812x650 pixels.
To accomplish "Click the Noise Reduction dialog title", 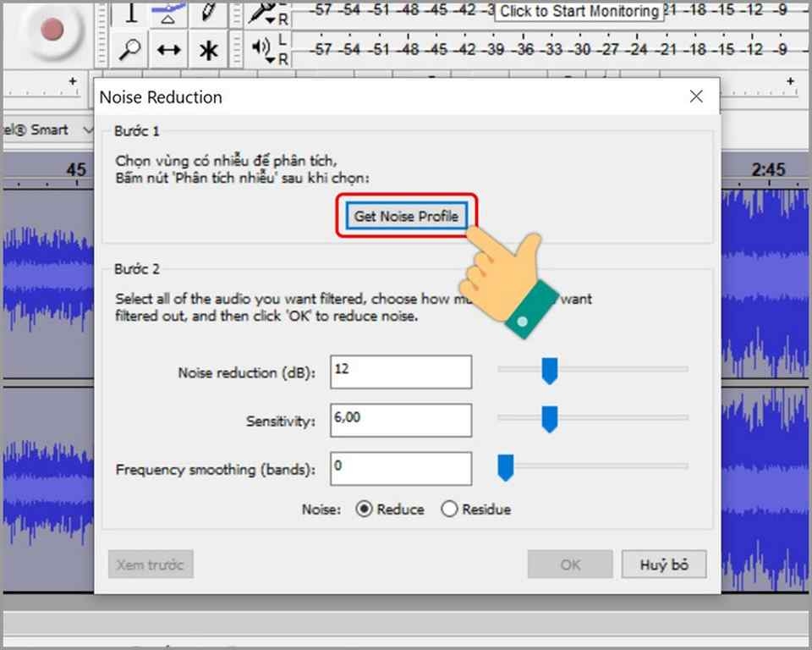I will coord(161,97).
